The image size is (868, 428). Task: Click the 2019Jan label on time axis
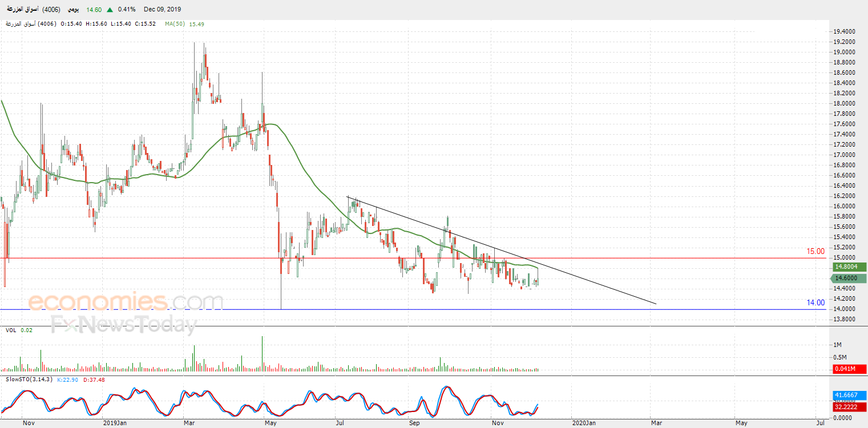pos(115,423)
